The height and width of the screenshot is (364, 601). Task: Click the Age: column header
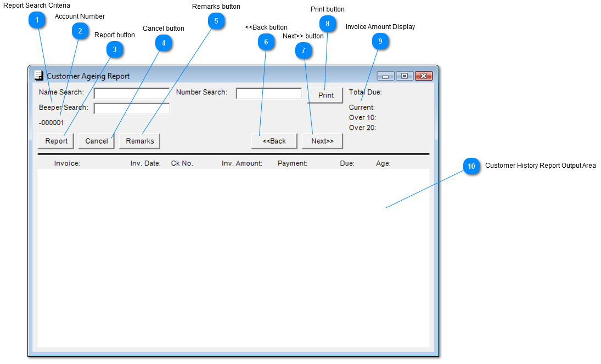pos(383,163)
